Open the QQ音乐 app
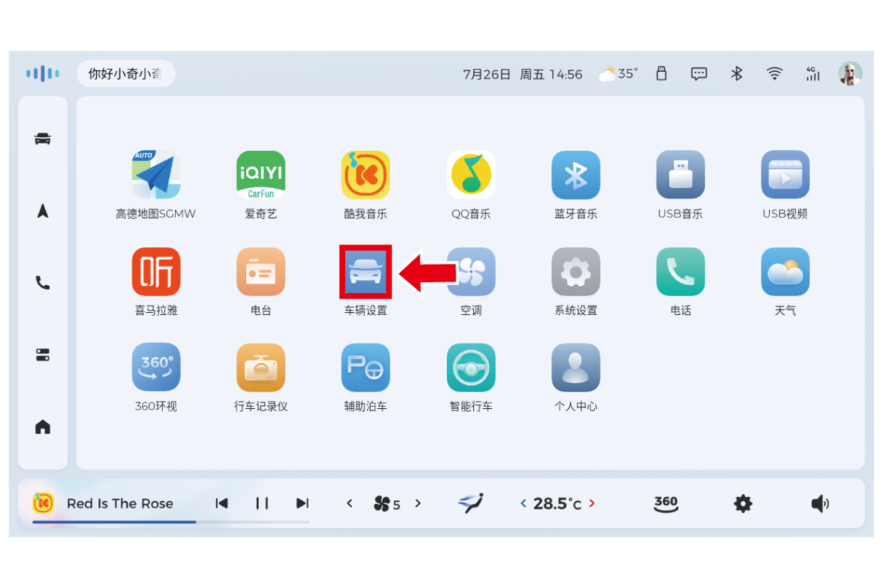 pyautogui.click(x=471, y=174)
